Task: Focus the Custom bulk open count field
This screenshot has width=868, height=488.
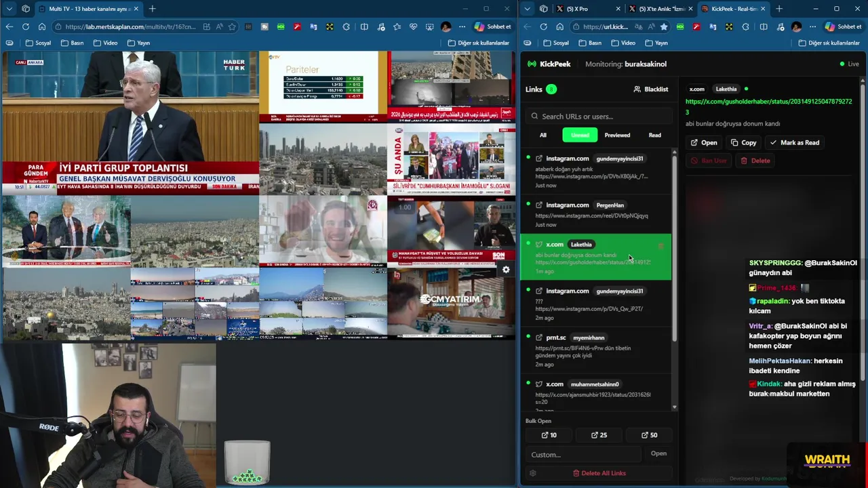Action: (x=583, y=454)
